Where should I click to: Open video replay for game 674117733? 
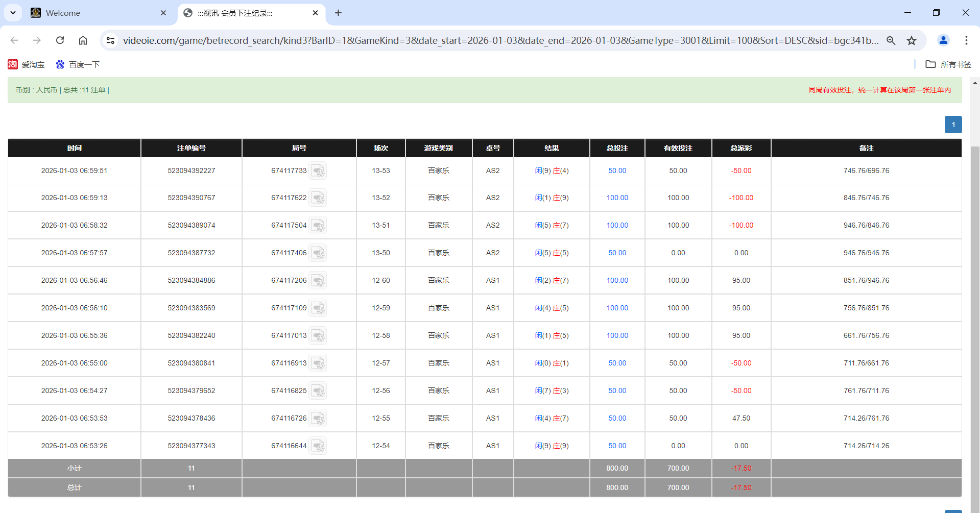[318, 170]
